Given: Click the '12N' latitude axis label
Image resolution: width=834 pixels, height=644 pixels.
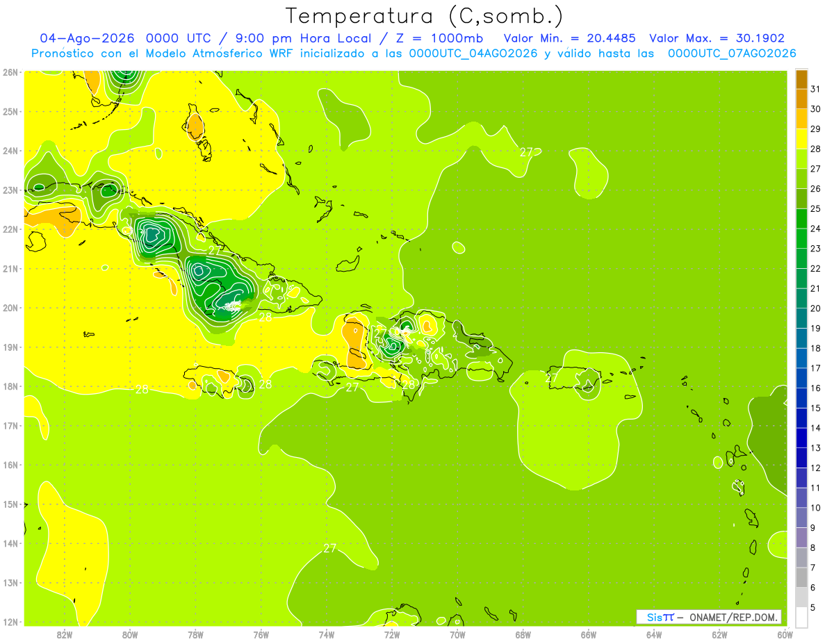Looking at the screenshot, I should pos(10,622).
